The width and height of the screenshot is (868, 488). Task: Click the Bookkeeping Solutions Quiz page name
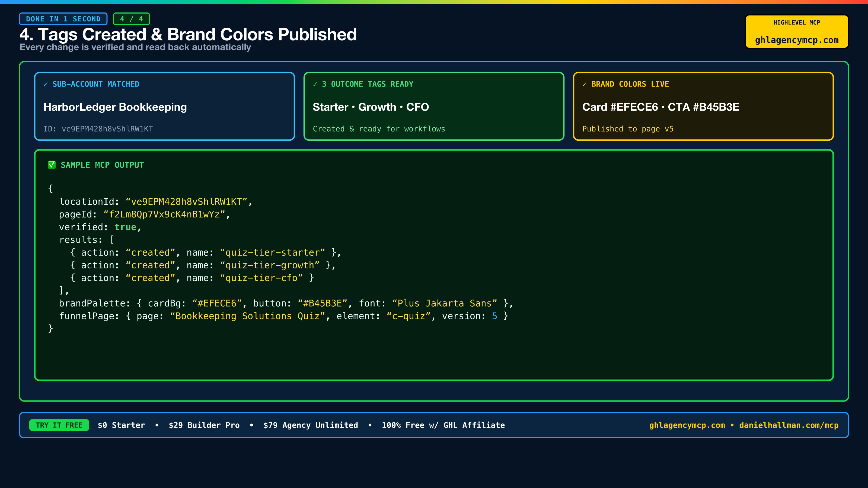coord(248,316)
